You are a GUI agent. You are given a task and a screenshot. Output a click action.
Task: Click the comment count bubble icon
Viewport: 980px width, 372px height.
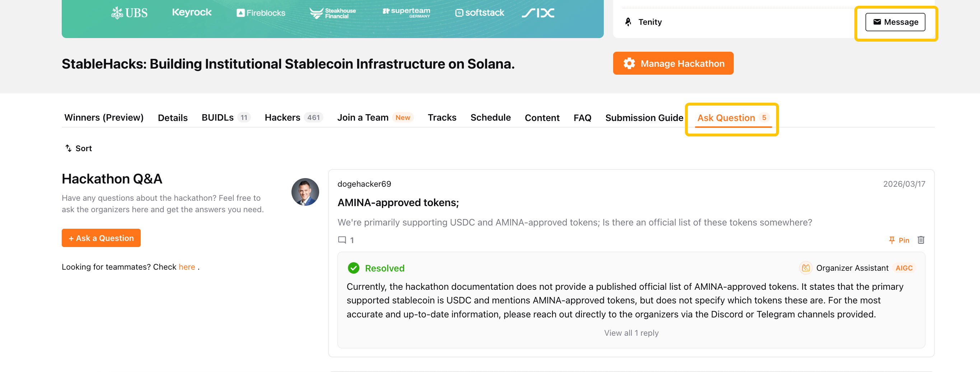tap(342, 240)
